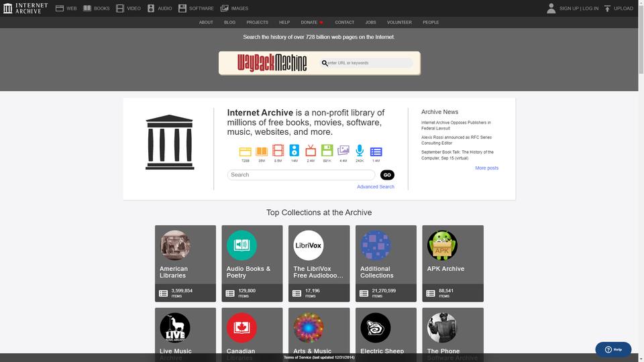The width and height of the screenshot is (644, 362).
Task: Open the HELP link in the sub-navigation
Action: click(284, 22)
